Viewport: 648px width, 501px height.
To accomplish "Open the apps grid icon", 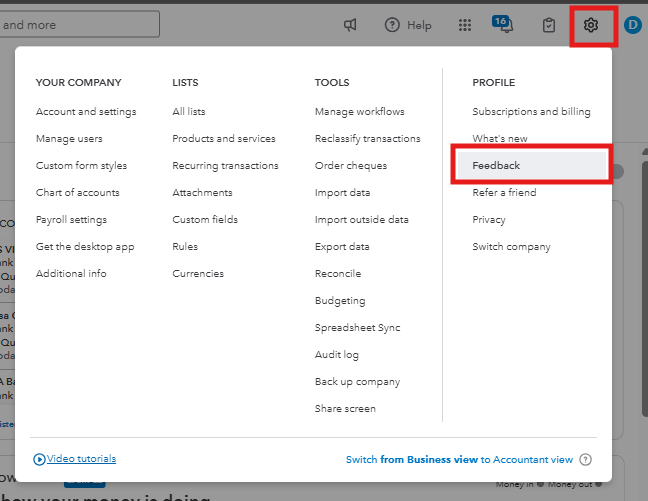I will point(465,25).
